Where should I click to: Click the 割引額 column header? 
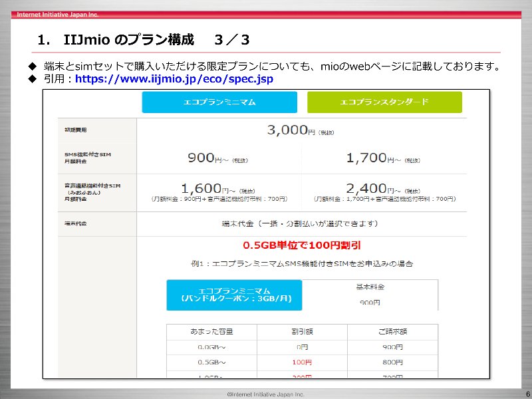pos(302,332)
